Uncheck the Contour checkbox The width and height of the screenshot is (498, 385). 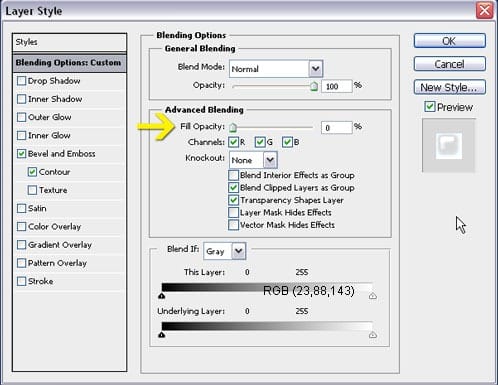click(32, 172)
